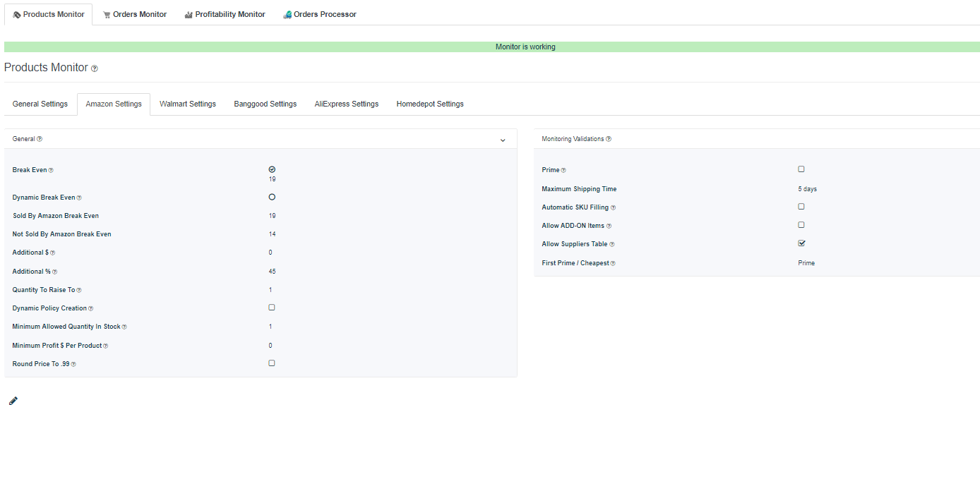Go to AliExpress Settings tab
Viewport: 980px width, 503px height.
pyautogui.click(x=347, y=104)
